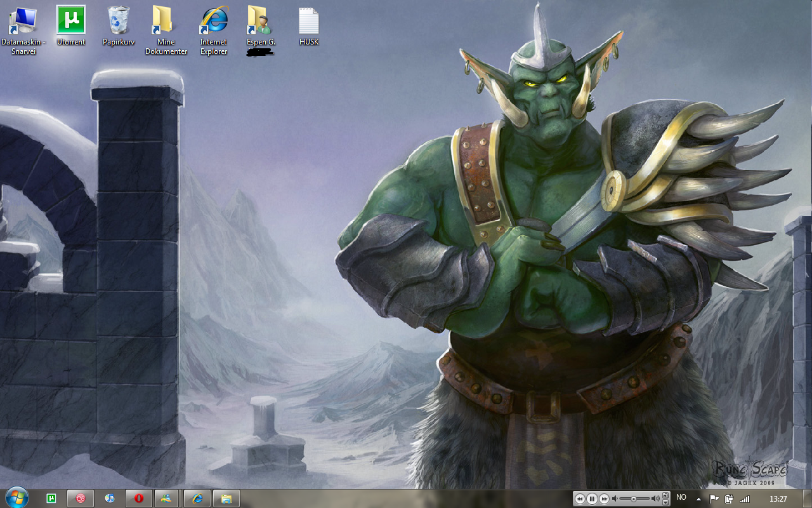Select the Utorrent desktop icon

point(71,25)
